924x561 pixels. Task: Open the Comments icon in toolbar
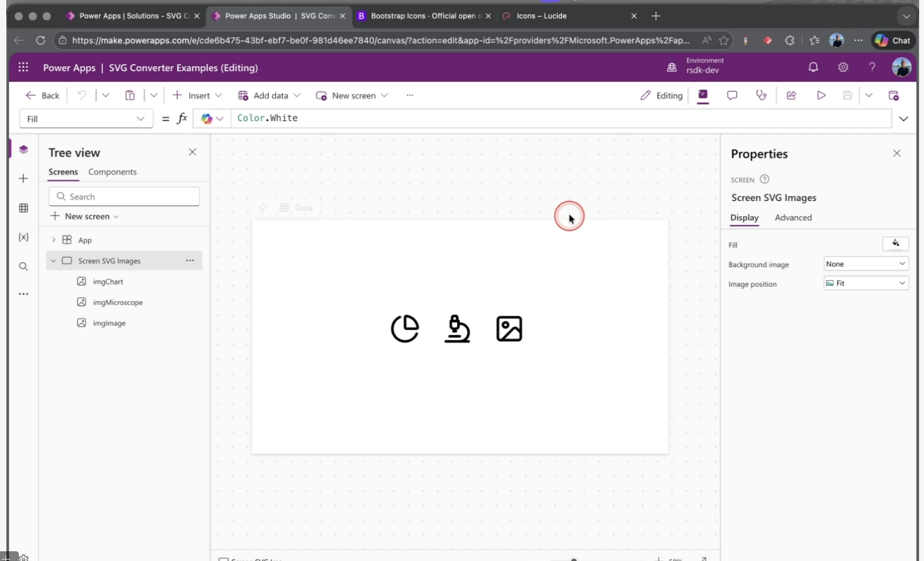732,95
